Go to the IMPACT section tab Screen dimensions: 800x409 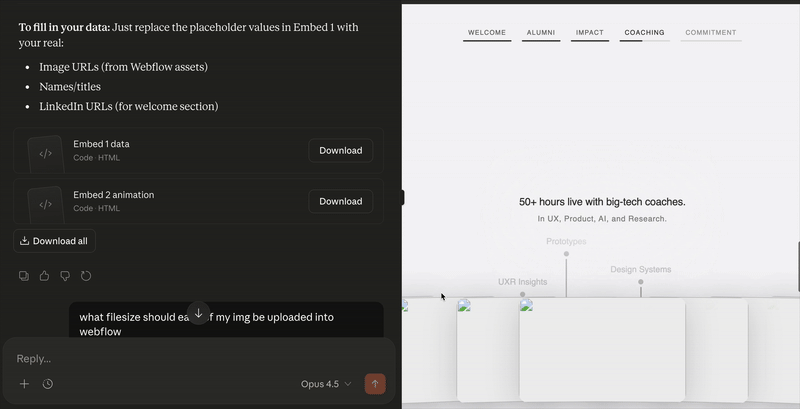tap(590, 33)
